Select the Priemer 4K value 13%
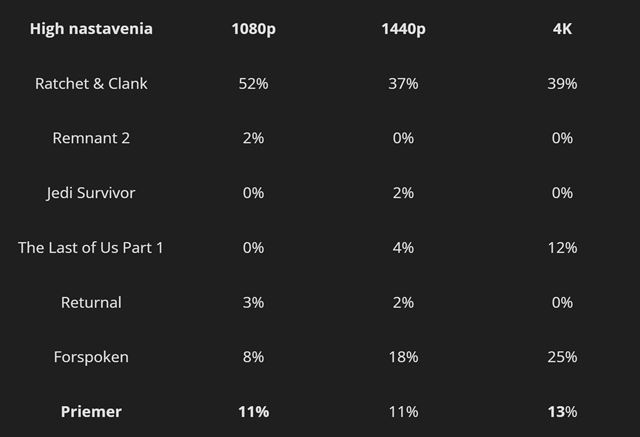 [x=562, y=411]
